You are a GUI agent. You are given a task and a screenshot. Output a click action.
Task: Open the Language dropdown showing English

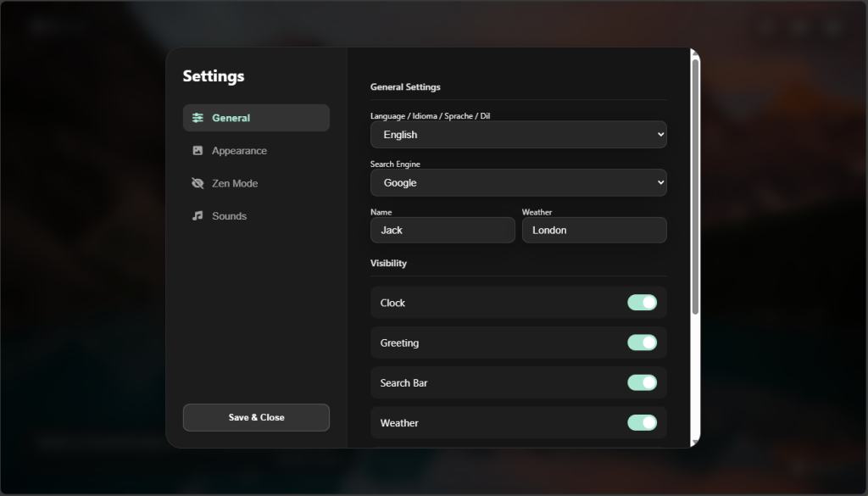coord(518,135)
